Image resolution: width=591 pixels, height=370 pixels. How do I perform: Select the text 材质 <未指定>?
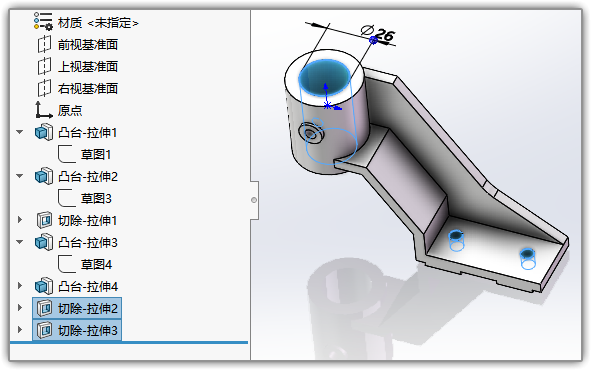click(98, 23)
